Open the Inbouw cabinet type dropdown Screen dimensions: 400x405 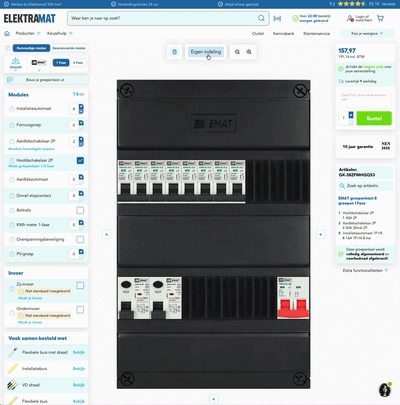(16, 64)
